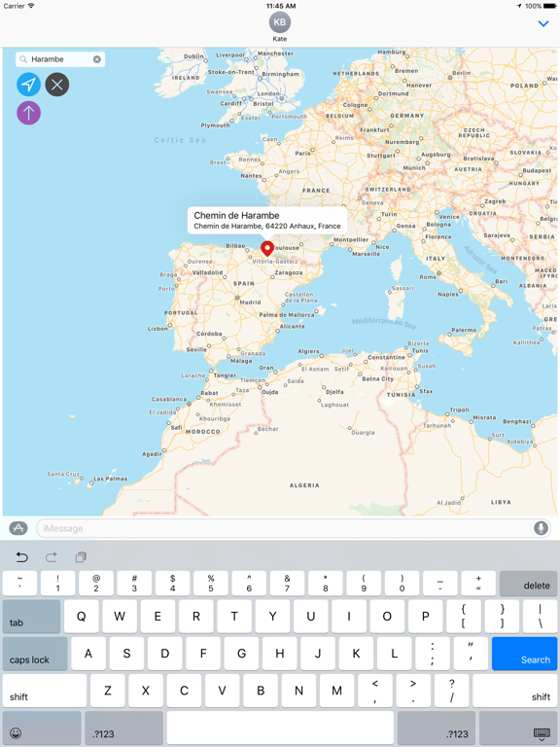The image size is (560, 747).
Task: Tap the undo arrow above the keyboard
Action: click(22, 556)
